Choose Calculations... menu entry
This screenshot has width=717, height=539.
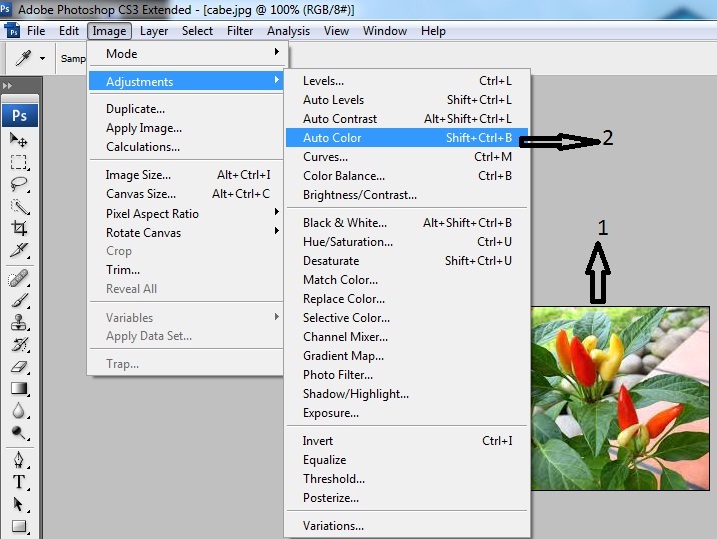point(187,147)
